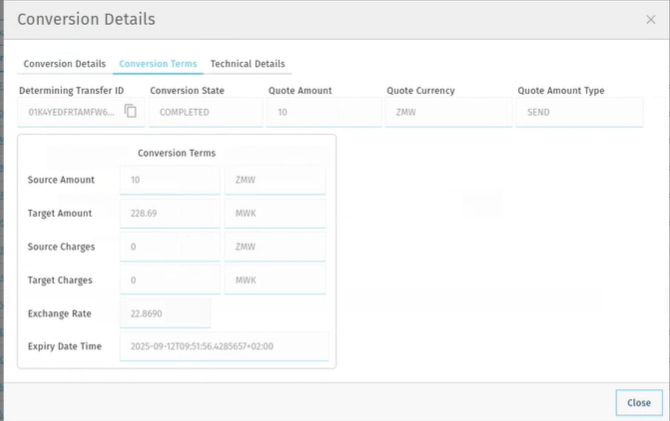The width and height of the screenshot is (670, 421).
Task: Click the Target Amount MWK currency field
Action: click(x=276, y=213)
